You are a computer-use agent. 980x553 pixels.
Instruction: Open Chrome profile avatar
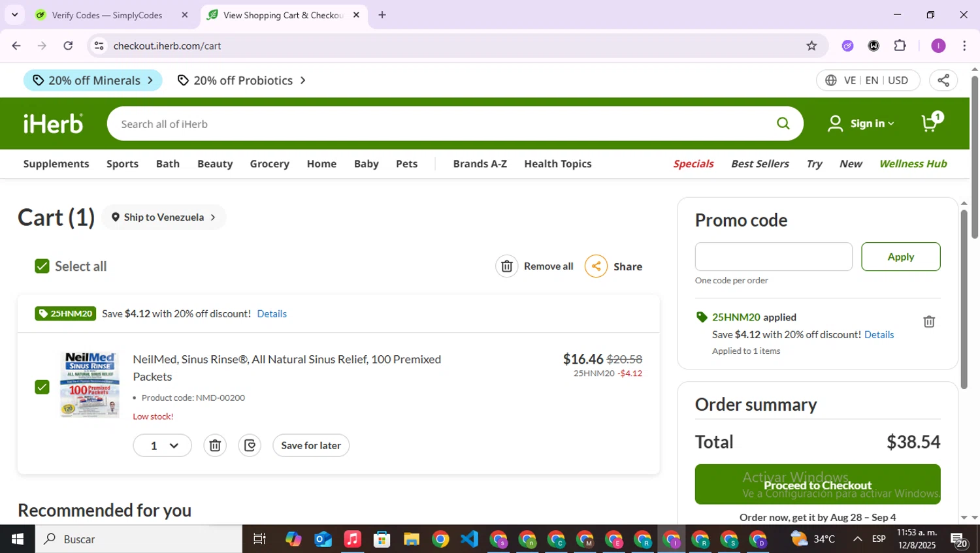938,46
